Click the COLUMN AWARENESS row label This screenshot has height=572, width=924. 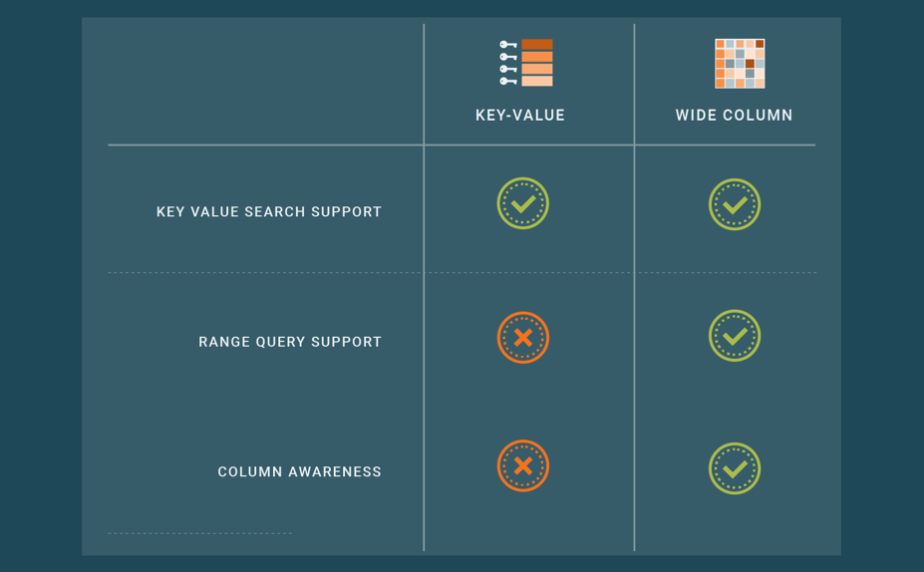tap(300, 472)
